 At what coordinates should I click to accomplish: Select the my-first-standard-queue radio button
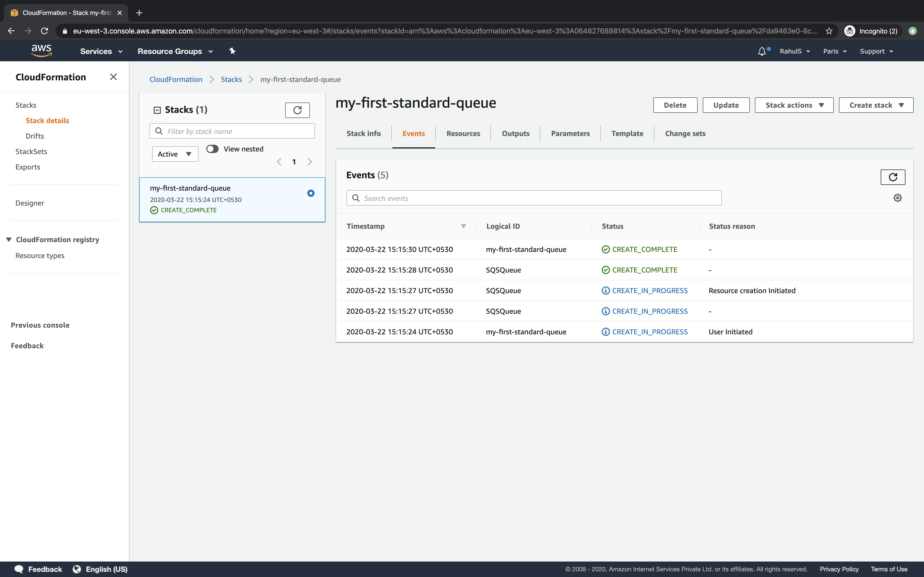[311, 193]
